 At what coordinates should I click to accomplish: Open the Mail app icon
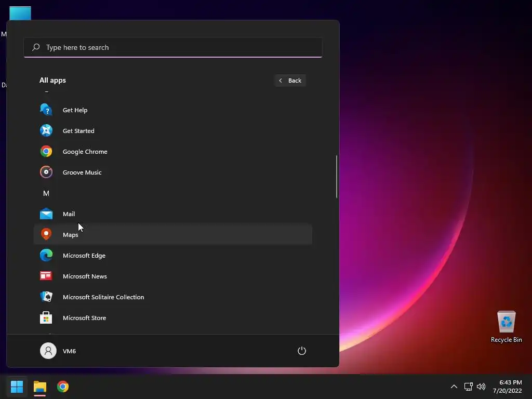pos(46,214)
